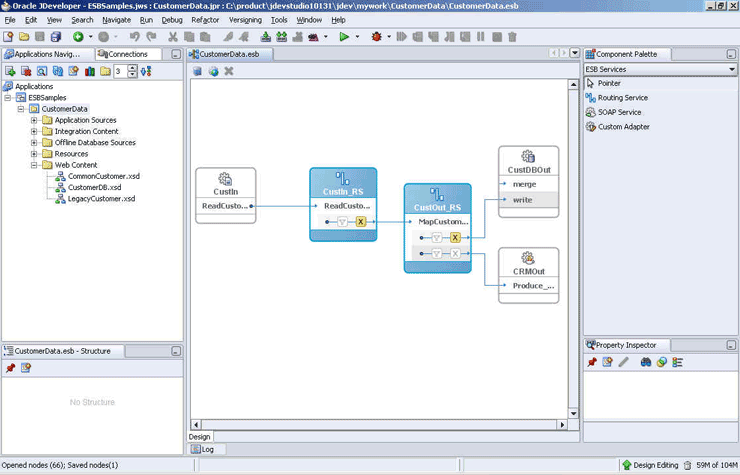Open the Tools menu
The height and width of the screenshot is (475, 740).
[x=279, y=20]
